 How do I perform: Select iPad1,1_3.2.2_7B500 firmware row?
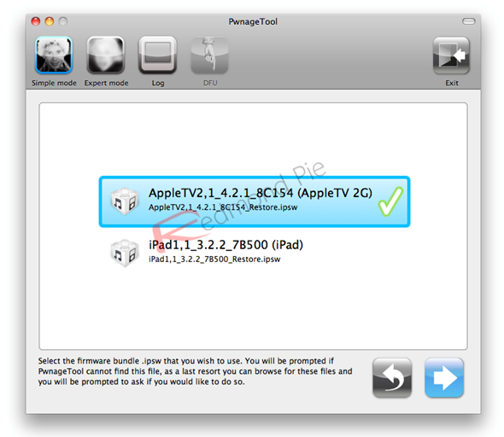tap(255, 253)
